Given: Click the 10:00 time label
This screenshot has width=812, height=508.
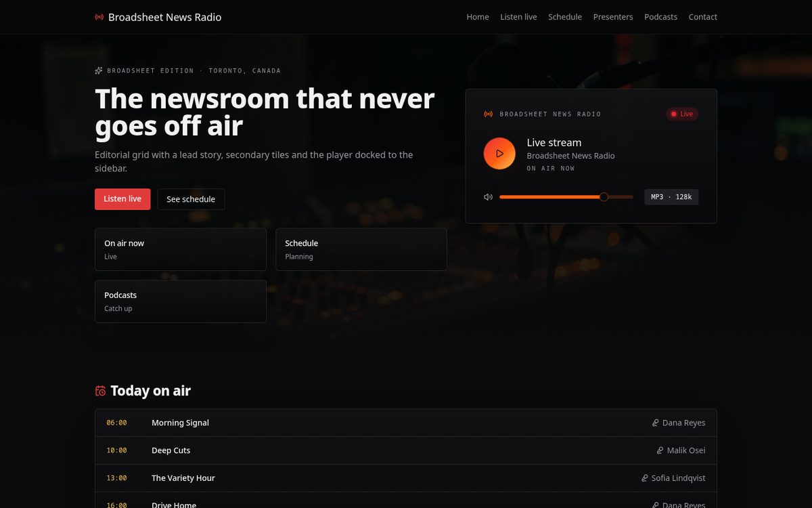Looking at the screenshot, I should coord(116,450).
